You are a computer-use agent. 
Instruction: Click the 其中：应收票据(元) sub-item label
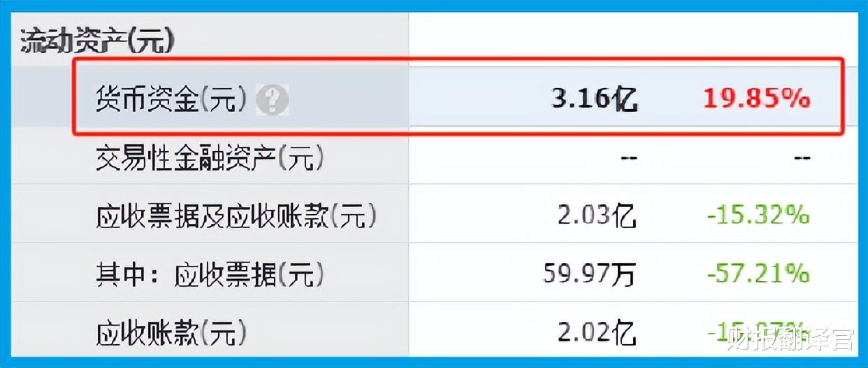point(210,274)
